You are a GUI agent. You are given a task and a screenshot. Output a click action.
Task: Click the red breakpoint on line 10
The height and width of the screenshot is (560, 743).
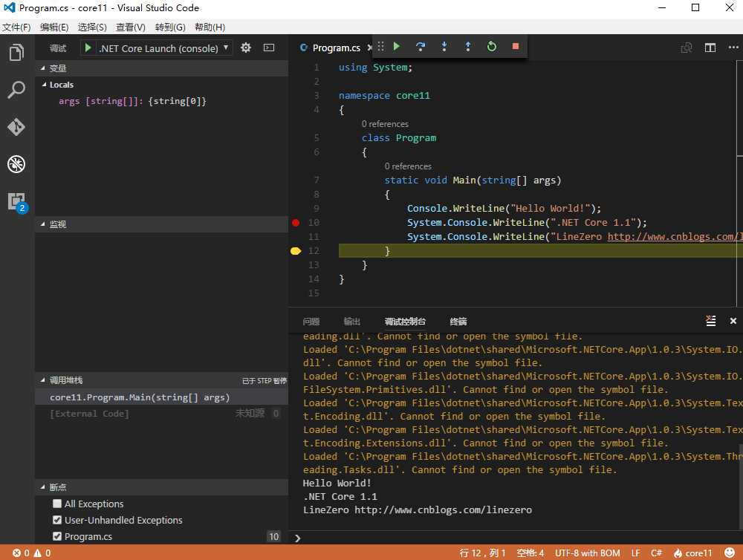(296, 222)
